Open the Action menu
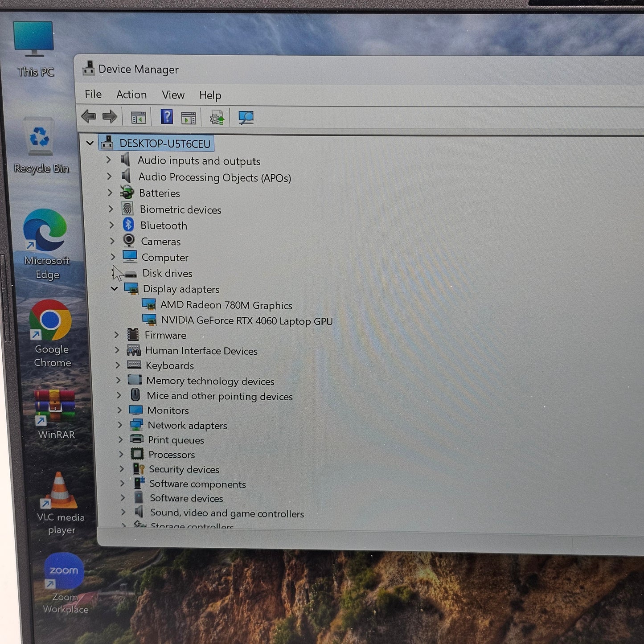The width and height of the screenshot is (644, 644). click(x=131, y=94)
